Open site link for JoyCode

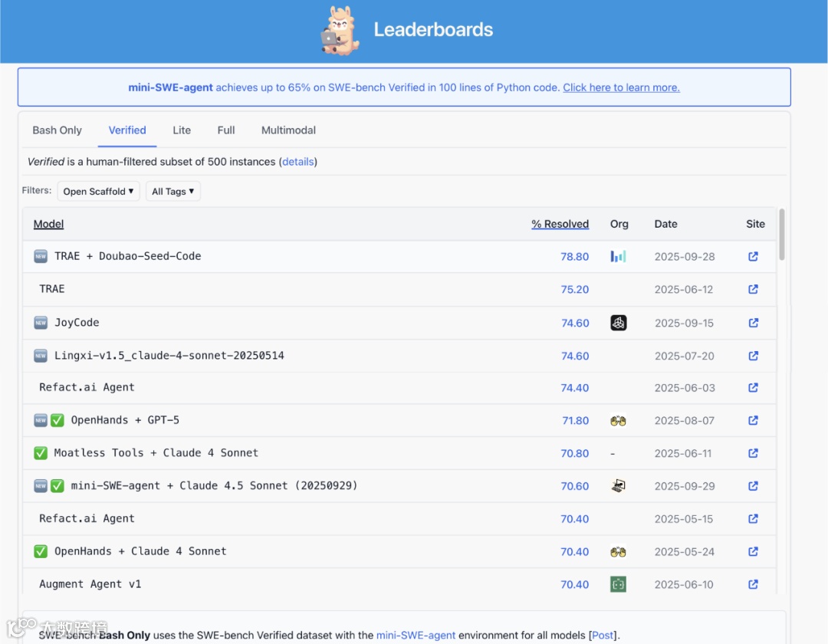[753, 323]
